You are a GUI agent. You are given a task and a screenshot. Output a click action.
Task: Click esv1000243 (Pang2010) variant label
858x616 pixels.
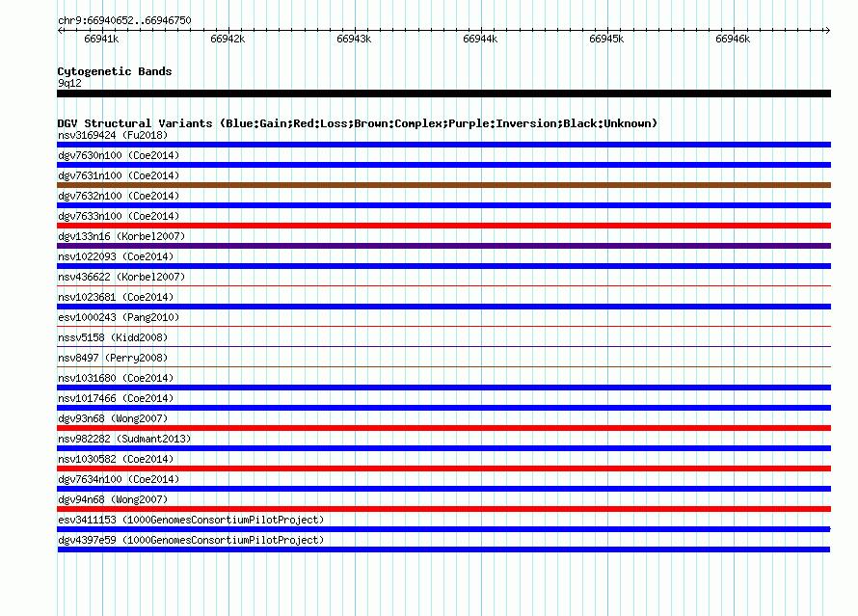tap(119, 317)
